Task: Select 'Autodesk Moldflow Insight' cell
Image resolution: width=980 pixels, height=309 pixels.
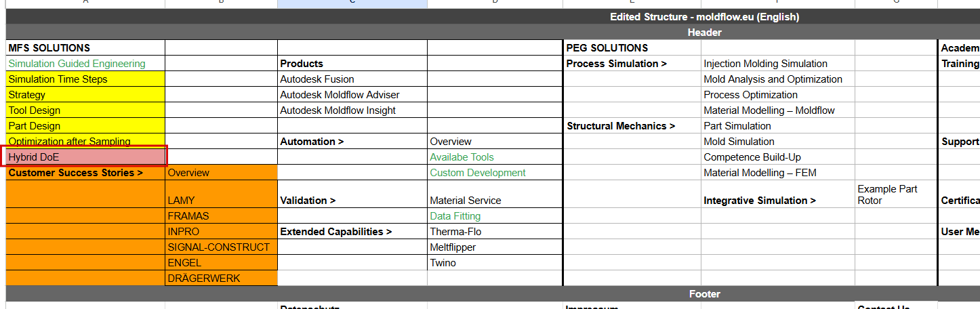Action: click(x=352, y=110)
